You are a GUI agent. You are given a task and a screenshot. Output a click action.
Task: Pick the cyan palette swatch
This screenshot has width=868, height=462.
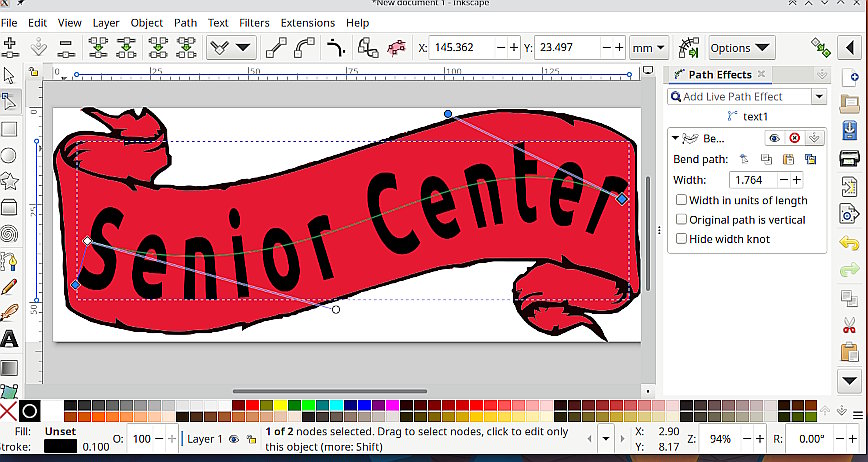(336, 405)
